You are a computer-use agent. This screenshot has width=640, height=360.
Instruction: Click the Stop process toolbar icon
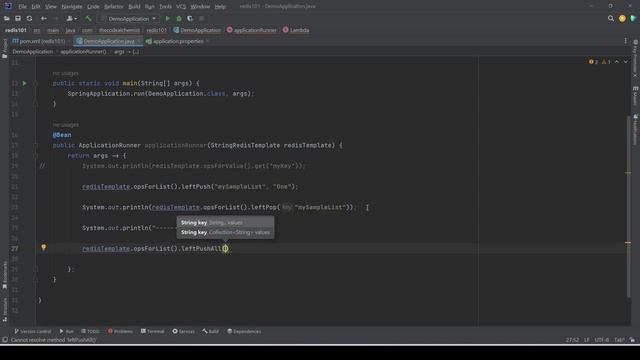(202, 18)
